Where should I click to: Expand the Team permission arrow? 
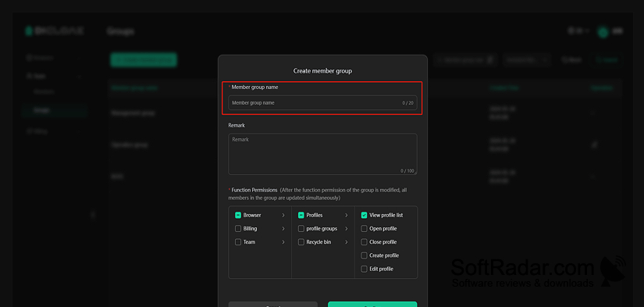pyautogui.click(x=283, y=242)
